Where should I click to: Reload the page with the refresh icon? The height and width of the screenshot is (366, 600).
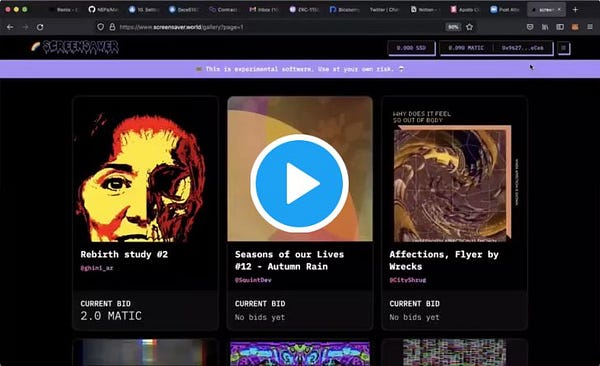(x=40, y=27)
